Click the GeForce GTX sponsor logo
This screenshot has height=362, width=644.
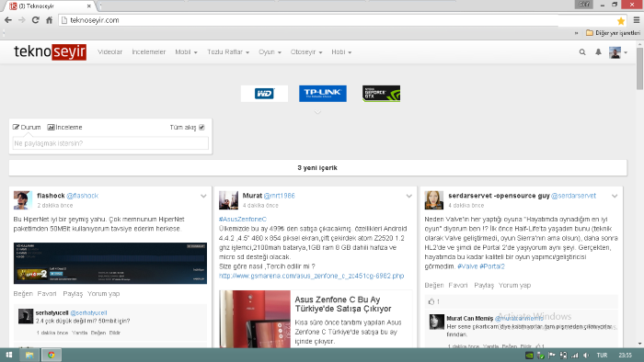(381, 94)
